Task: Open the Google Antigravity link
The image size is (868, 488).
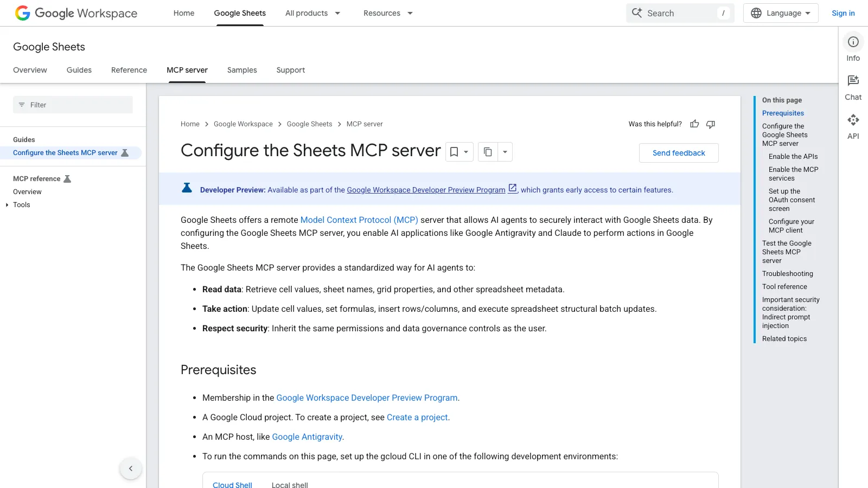Action: click(x=307, y=436)
